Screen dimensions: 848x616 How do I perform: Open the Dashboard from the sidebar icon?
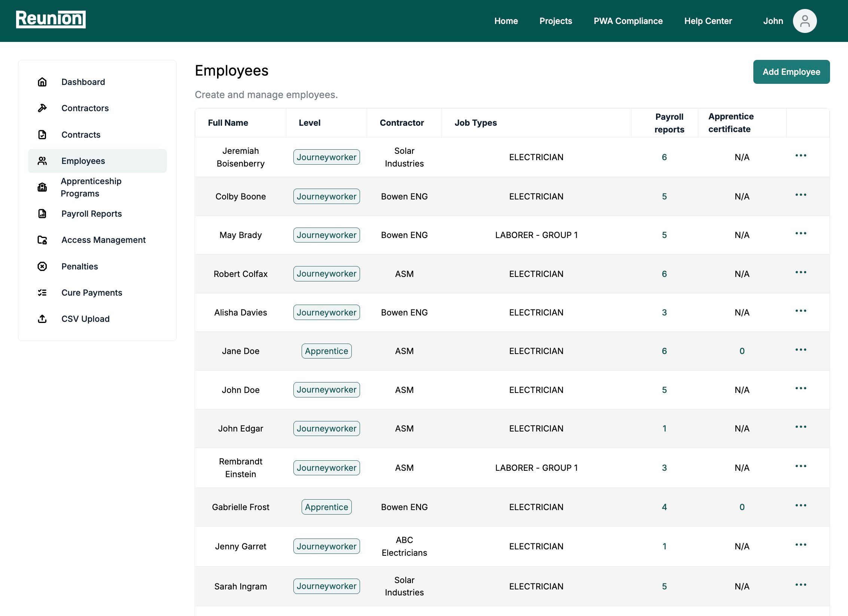click(x=42, y=82)
